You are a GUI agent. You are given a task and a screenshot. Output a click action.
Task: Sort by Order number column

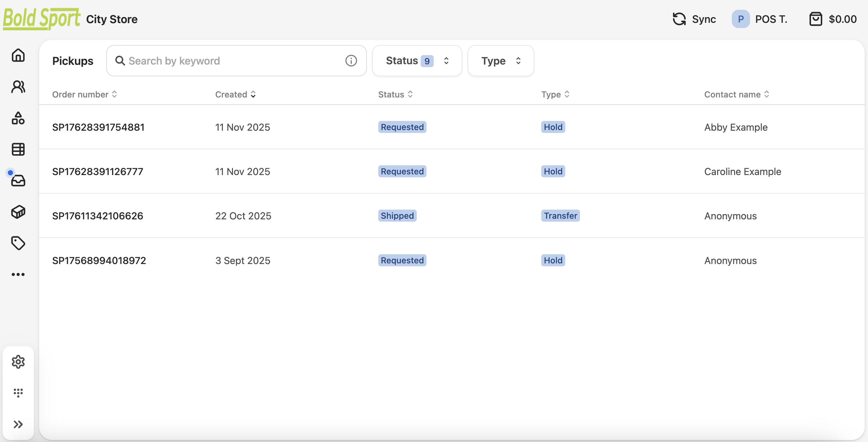pyautogui.click(x=85, y=95)
